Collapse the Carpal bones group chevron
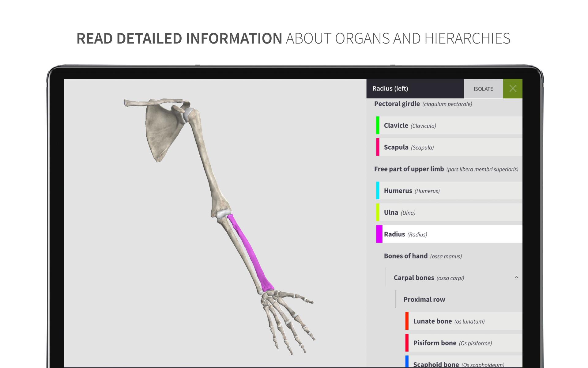Screen dimensions: 588x368 [516, 278]
